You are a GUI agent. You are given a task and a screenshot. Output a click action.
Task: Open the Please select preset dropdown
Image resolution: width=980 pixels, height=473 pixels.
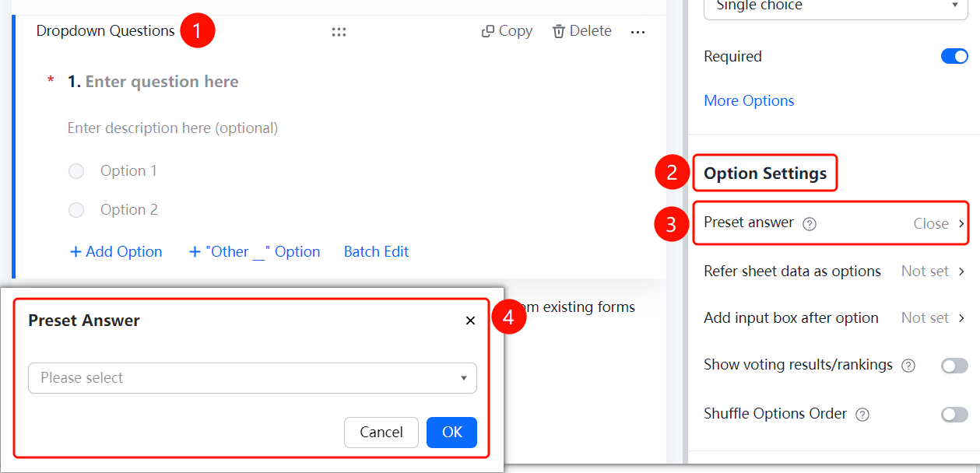[x=252, y=378]
